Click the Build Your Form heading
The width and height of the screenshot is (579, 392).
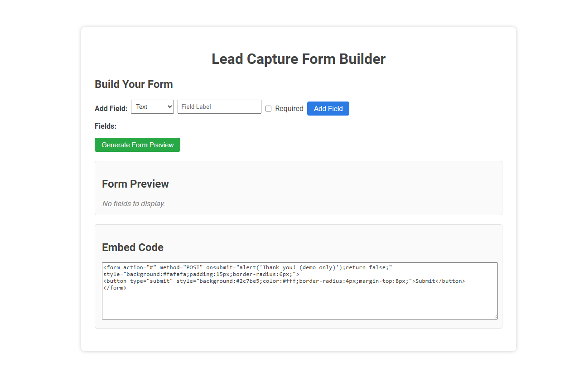coord(134,84)
